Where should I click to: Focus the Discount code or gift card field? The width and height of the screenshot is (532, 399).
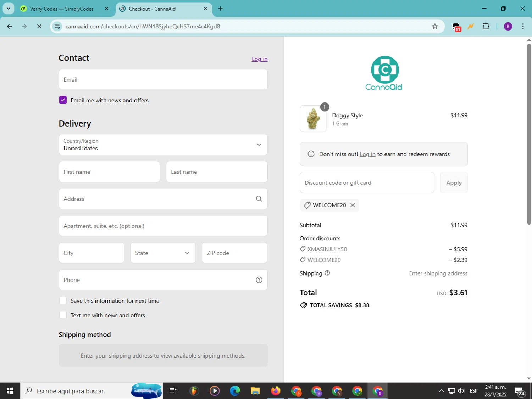click(x=367, y=183)
